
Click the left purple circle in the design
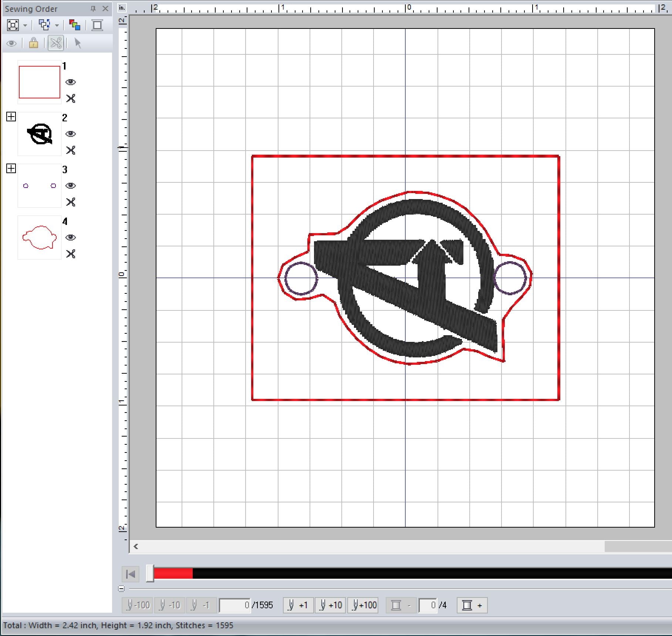(x=301, y=278)
